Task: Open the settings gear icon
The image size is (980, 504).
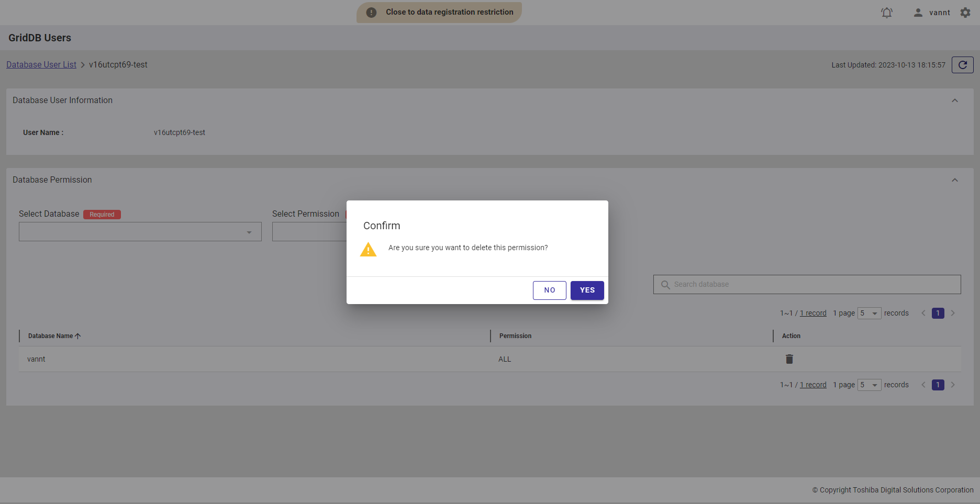Action: pyautogui.click(x=965, y=13)
